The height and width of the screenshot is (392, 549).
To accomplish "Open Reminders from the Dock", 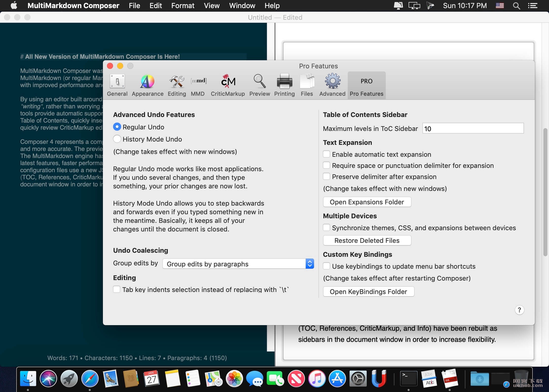I will (193, 379).
